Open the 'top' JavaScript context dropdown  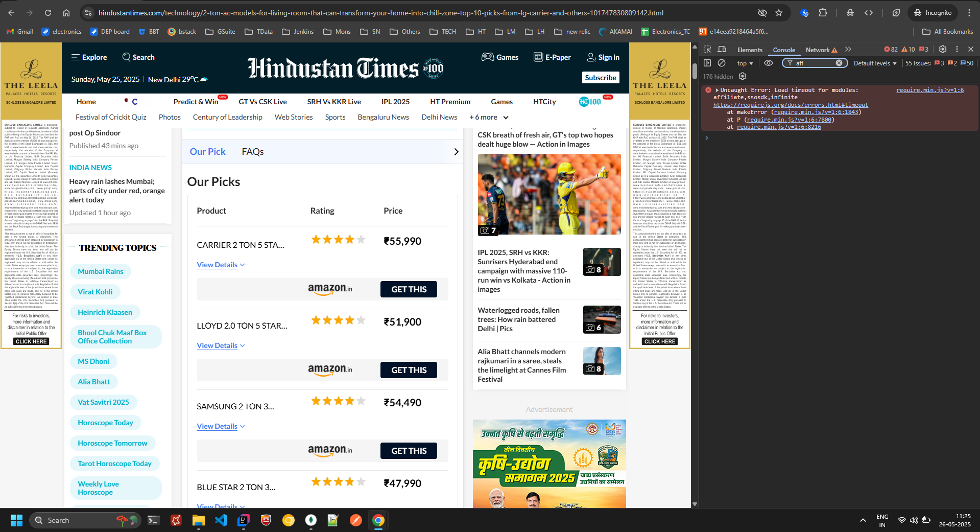point(745,63)
